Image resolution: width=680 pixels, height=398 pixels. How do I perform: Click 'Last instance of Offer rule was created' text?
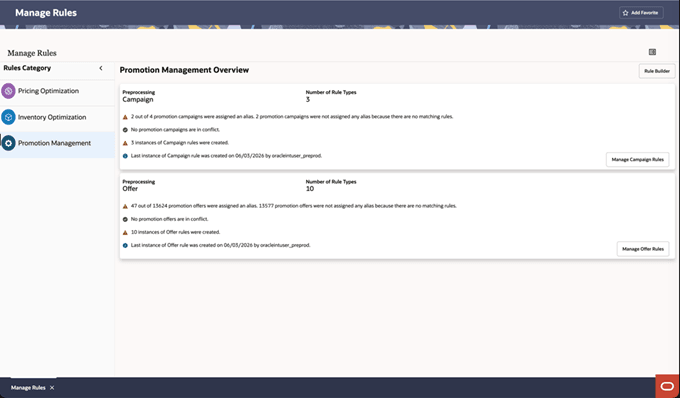tap(220, 245)
